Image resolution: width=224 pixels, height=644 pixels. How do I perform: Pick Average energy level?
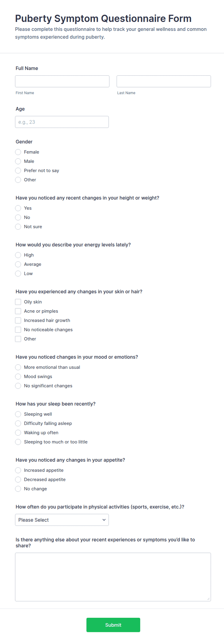[18, 264]
